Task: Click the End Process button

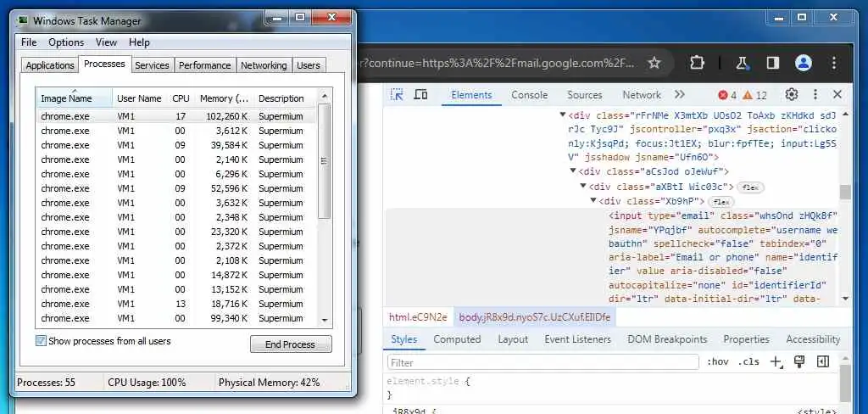Action: click(x=291, y=344)
